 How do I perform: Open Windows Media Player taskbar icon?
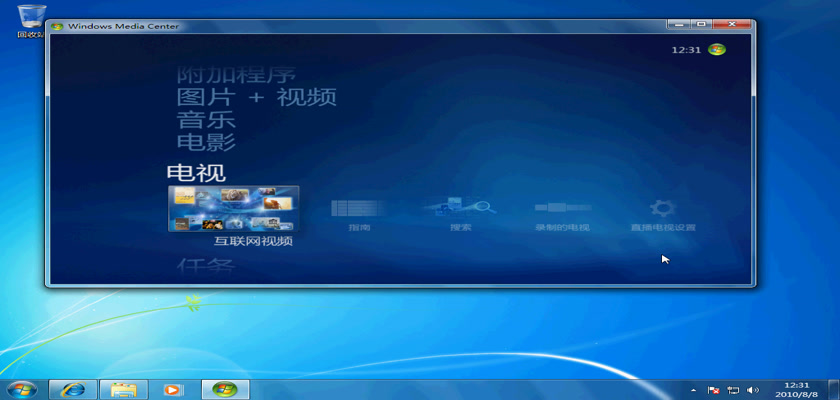pos(173,389)
